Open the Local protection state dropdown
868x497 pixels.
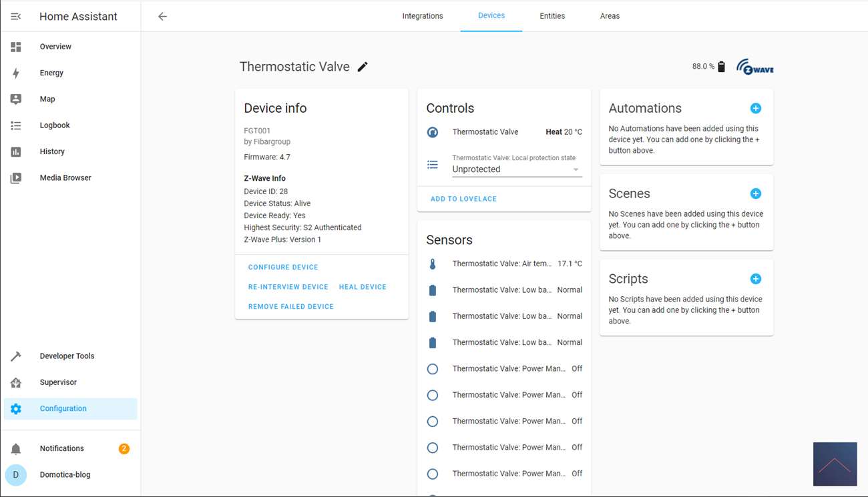click(x=516, y=169)
